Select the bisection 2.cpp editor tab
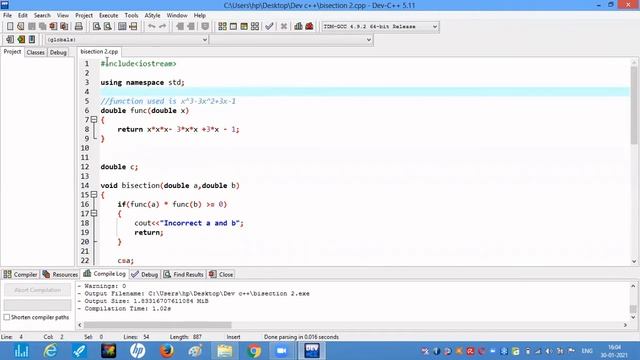 (99, 51)
